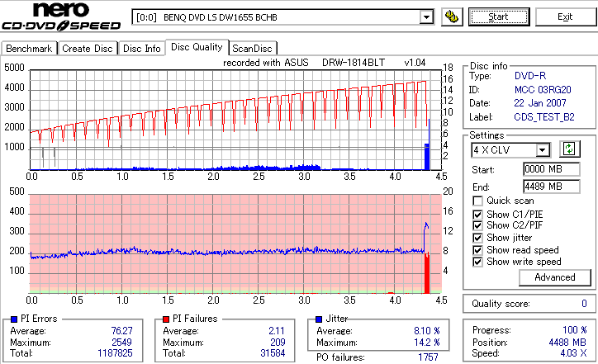Click the blue Jitter legend square
Viewport: 598px width, 364px height.
(319, 319)
